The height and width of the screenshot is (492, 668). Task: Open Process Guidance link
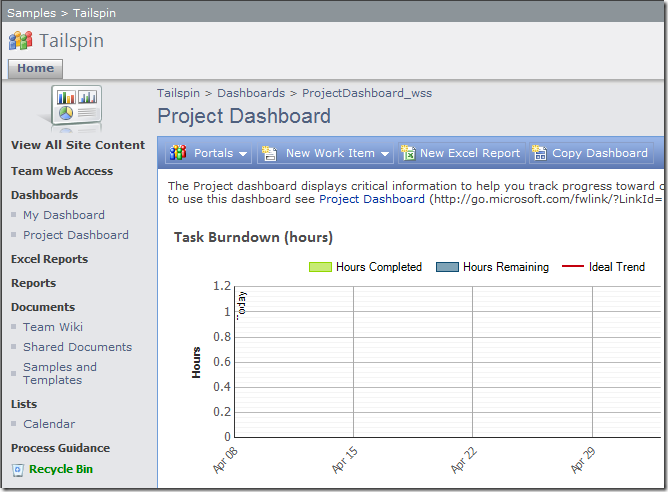[60, 448]
